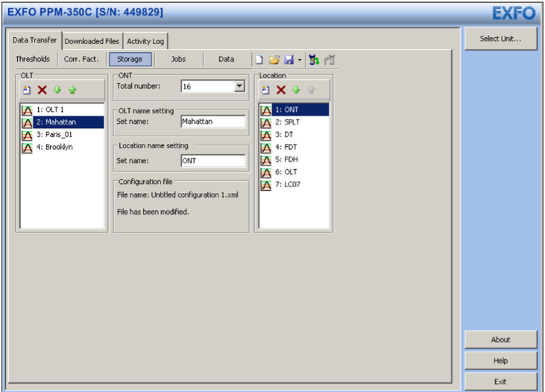Toggle the Thresholds section button

coord(33,59)
